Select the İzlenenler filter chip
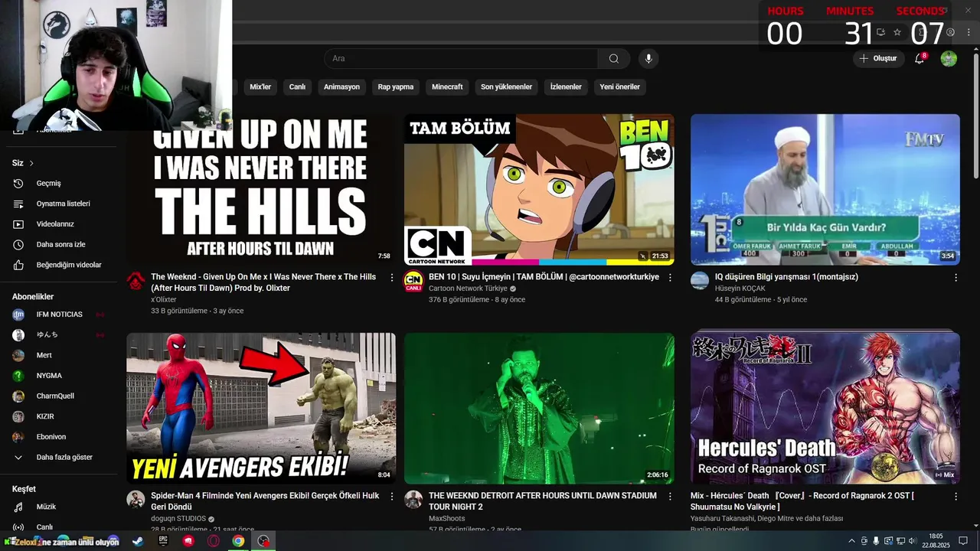Viewport: 980px width, 551px height. (x=566, y=87)
